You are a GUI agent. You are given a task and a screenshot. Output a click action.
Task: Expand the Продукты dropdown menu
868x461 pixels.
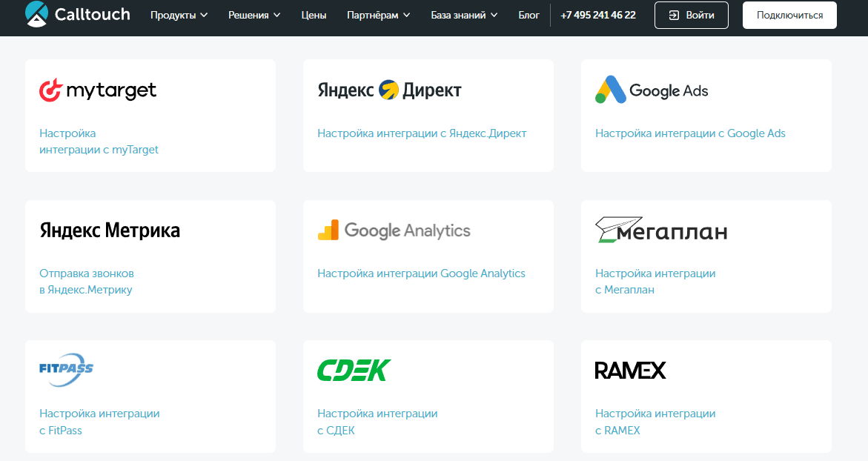pyautogui.click(x=179, y=16)
